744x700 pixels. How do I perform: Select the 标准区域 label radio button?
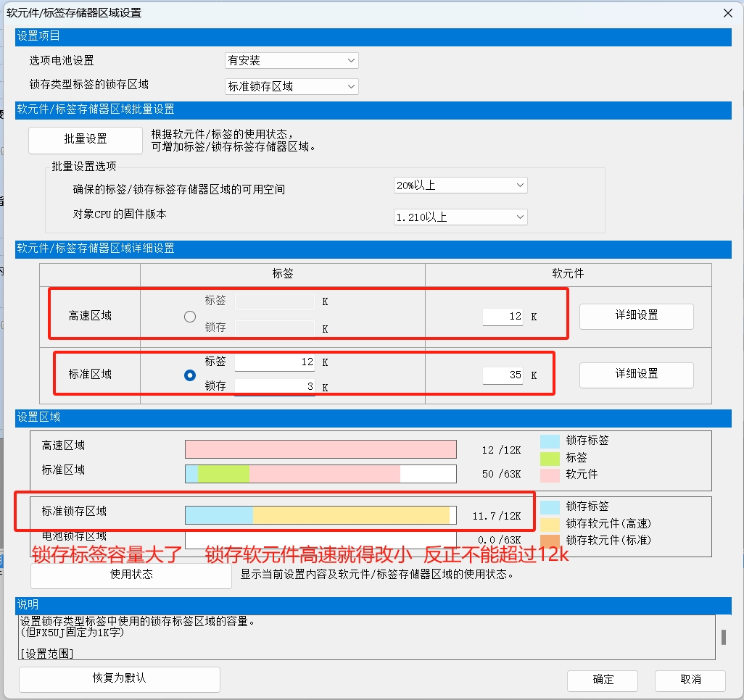point(190,375)
